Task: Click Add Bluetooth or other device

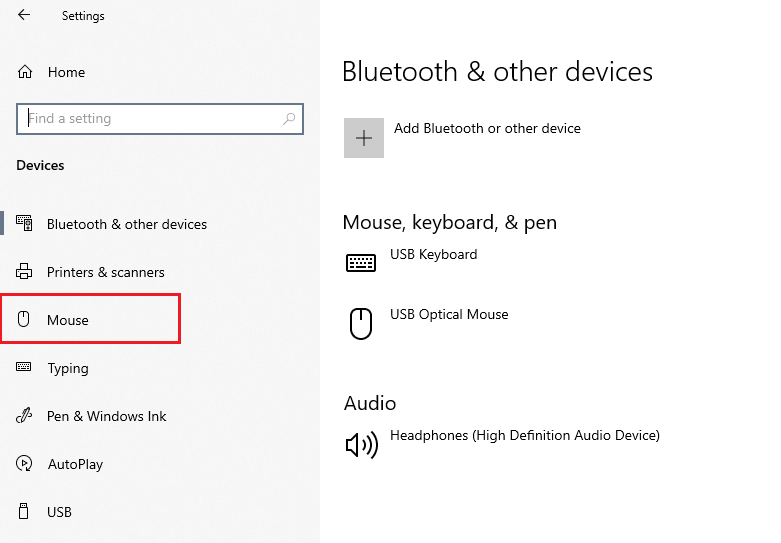Action: click(487, 129)
